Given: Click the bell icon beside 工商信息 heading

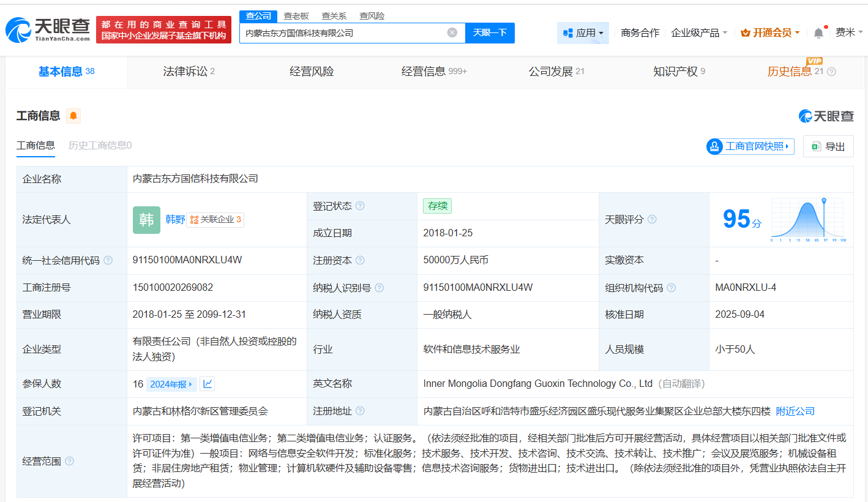Looking at the screenshot, I should 73,116.
